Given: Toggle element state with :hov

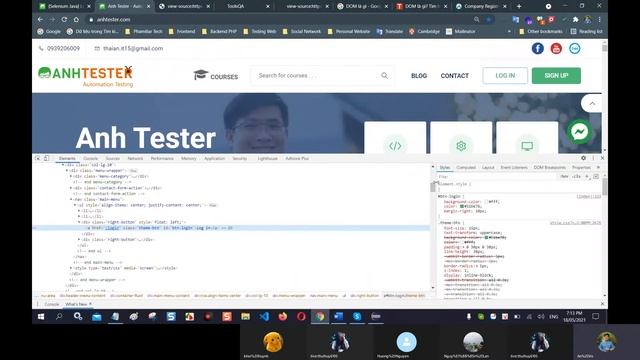Looking at the screenshot, I should tap(564, 176).
